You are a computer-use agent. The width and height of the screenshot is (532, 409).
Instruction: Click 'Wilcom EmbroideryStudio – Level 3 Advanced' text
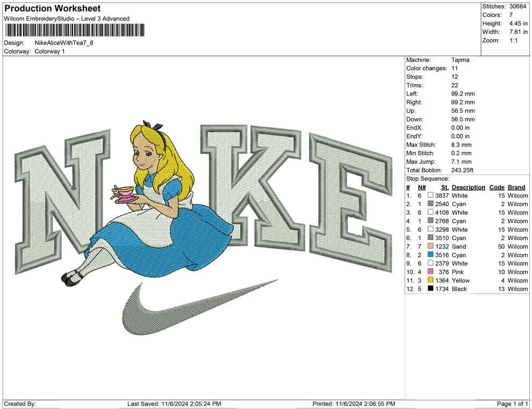coord(67,19)
